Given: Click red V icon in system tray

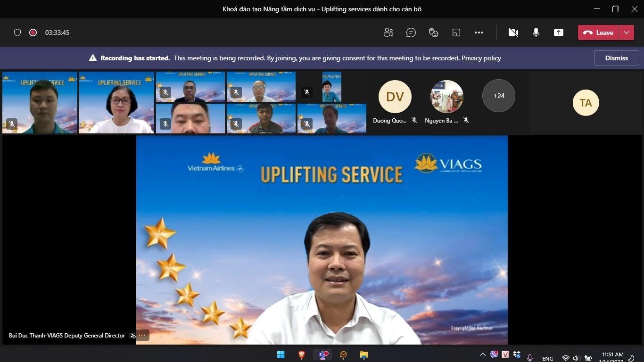Looking at the screenshot, I should click(x=505, y=354).
